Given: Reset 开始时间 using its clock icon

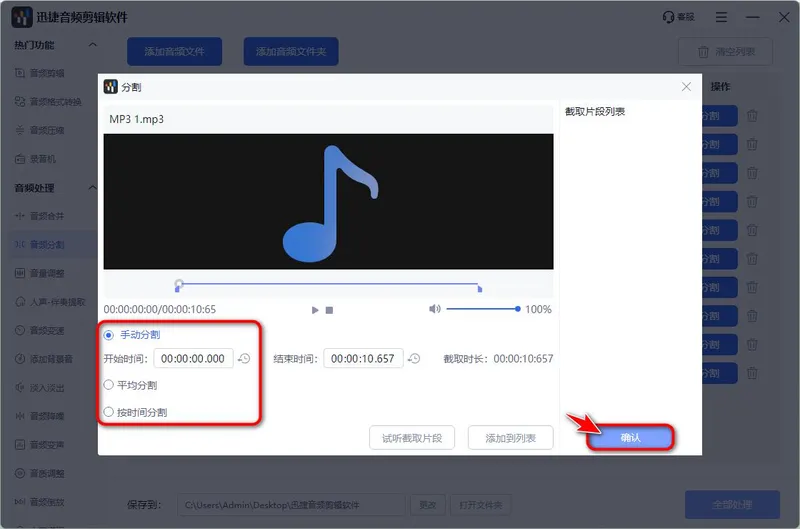Looking at the screenshot, I should 244,359.
